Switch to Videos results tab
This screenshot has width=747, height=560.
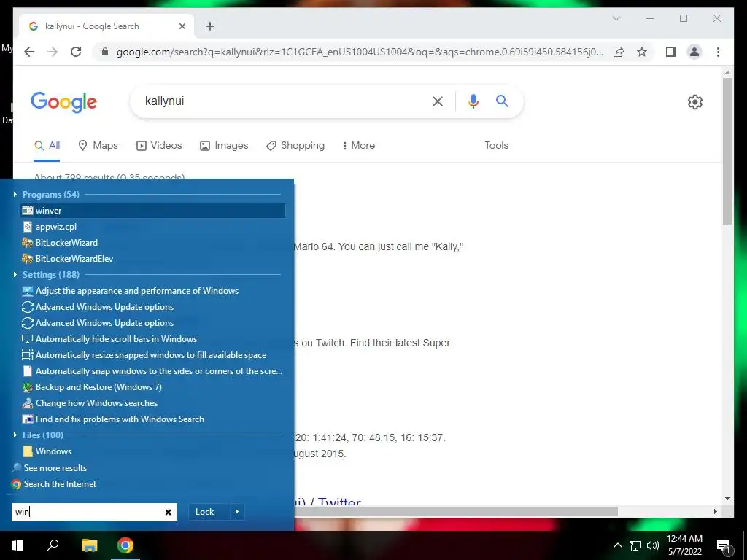(x=159, y=145)
